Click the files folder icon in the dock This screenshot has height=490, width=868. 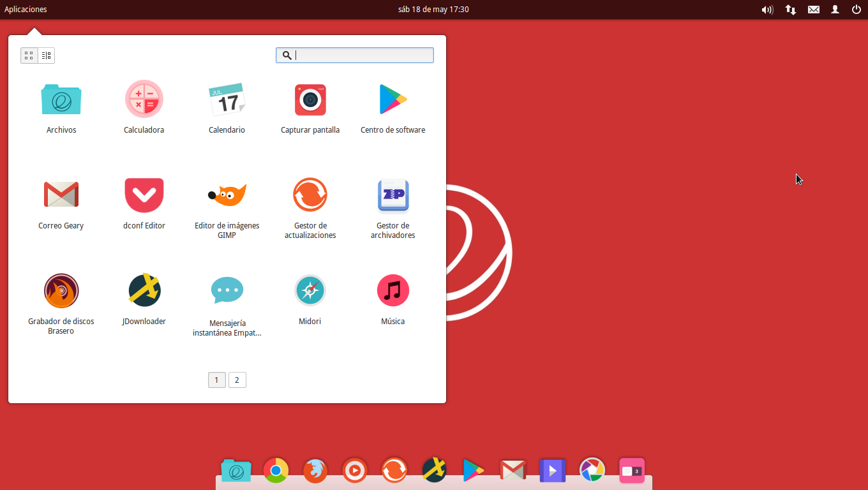point(236,471)
